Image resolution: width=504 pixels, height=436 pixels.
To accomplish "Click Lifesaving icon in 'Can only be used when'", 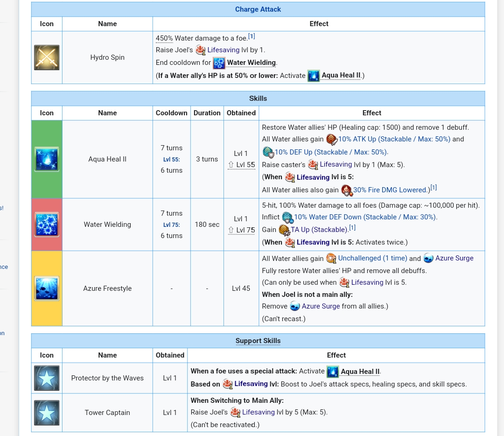I will (344, 282).
